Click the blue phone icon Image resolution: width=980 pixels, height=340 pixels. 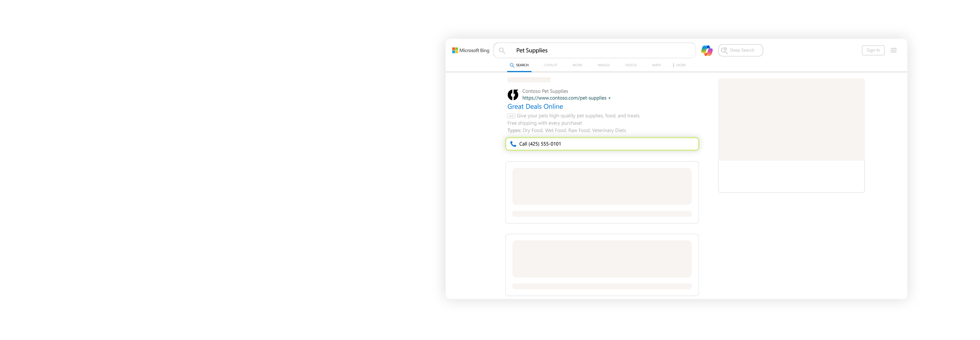[x=513, y=144]
